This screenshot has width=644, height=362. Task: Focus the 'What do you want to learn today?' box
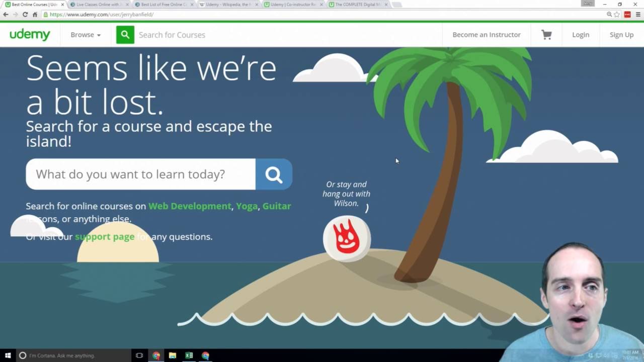(x=141, y=174)
